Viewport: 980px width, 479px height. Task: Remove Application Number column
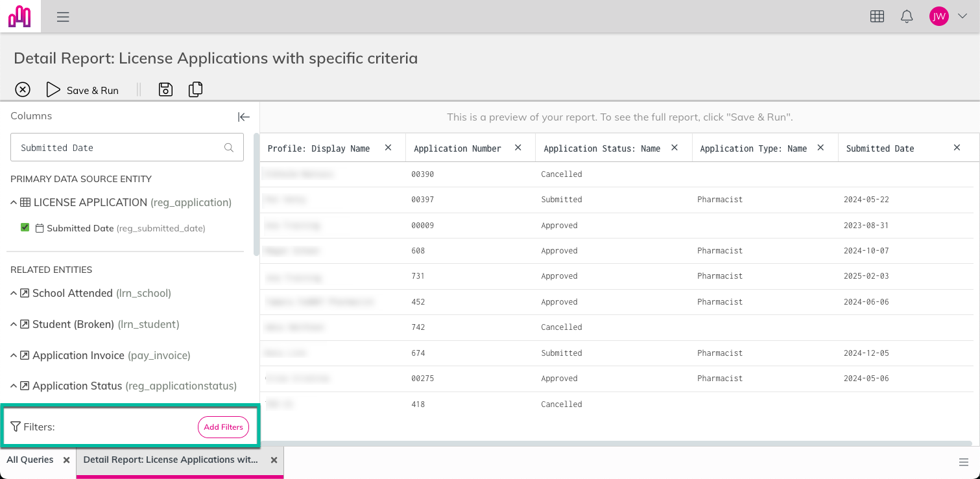(518, 148)
